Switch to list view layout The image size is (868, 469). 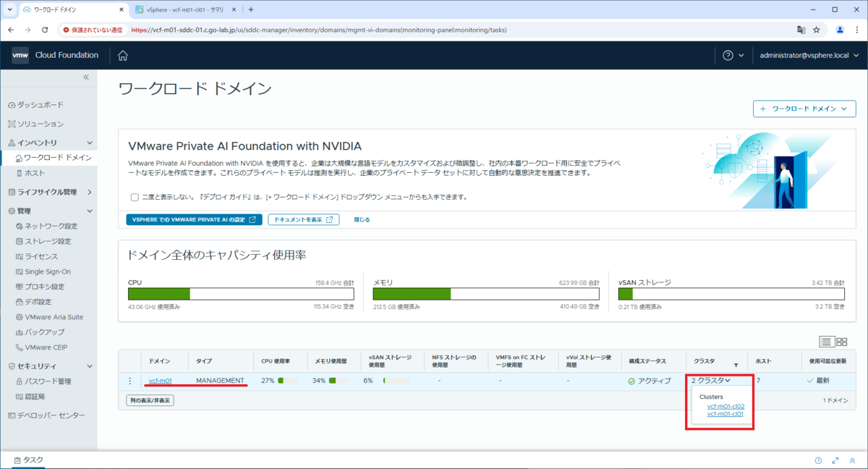click(x=827, y=342)
